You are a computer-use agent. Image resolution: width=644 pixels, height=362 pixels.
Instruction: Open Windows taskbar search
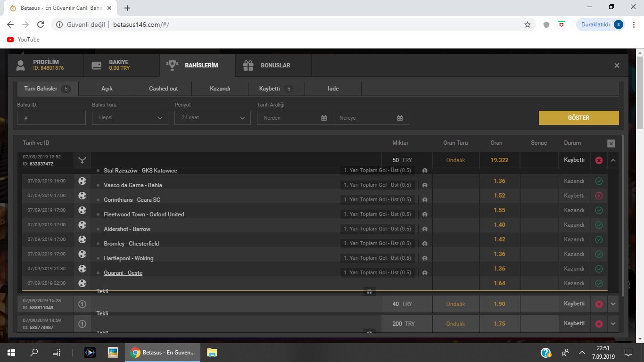(34, 352)
